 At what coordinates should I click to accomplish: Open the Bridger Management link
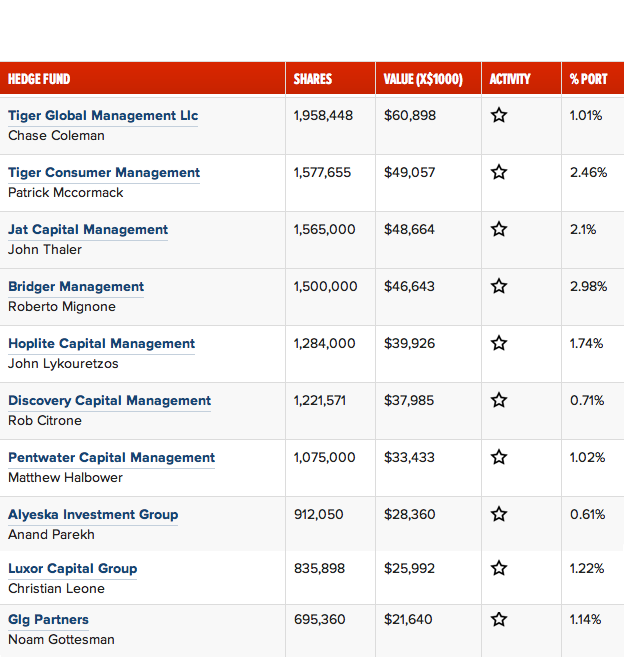pyautogui.click(x=76, y=286)
